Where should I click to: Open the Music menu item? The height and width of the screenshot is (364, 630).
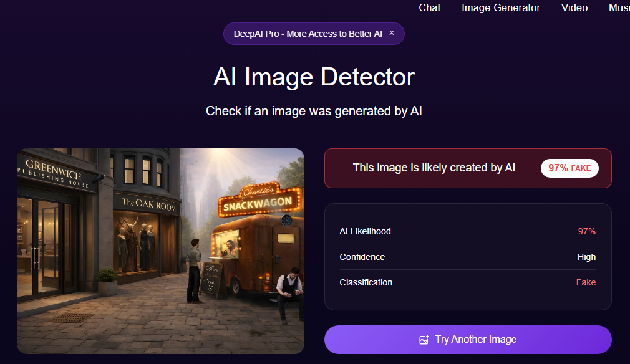point(619,7)
